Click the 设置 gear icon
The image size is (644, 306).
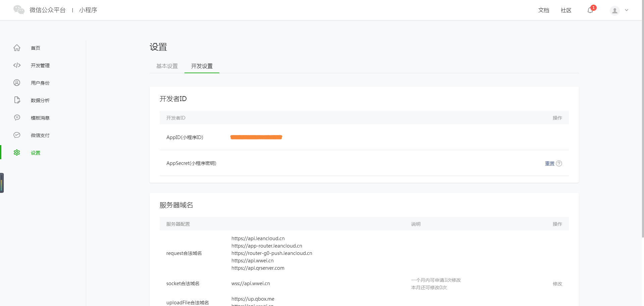click(x=17, y=152)
